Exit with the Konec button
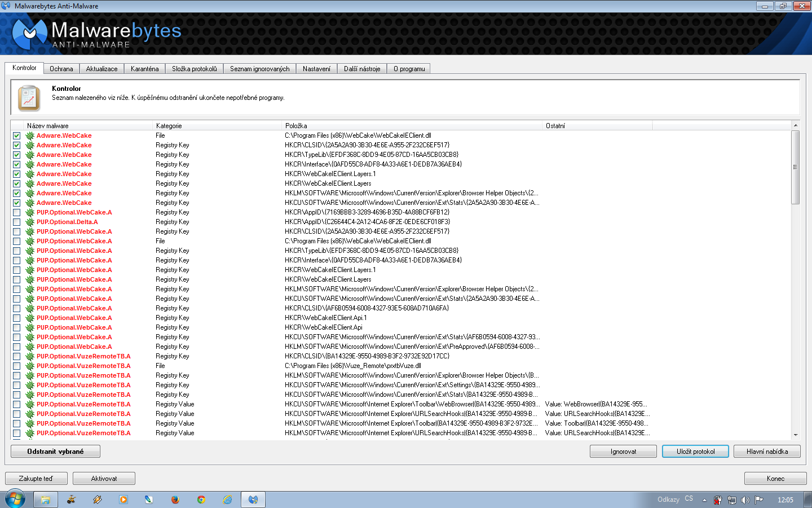Screen dimensions: 812x508 coord(776,479)
